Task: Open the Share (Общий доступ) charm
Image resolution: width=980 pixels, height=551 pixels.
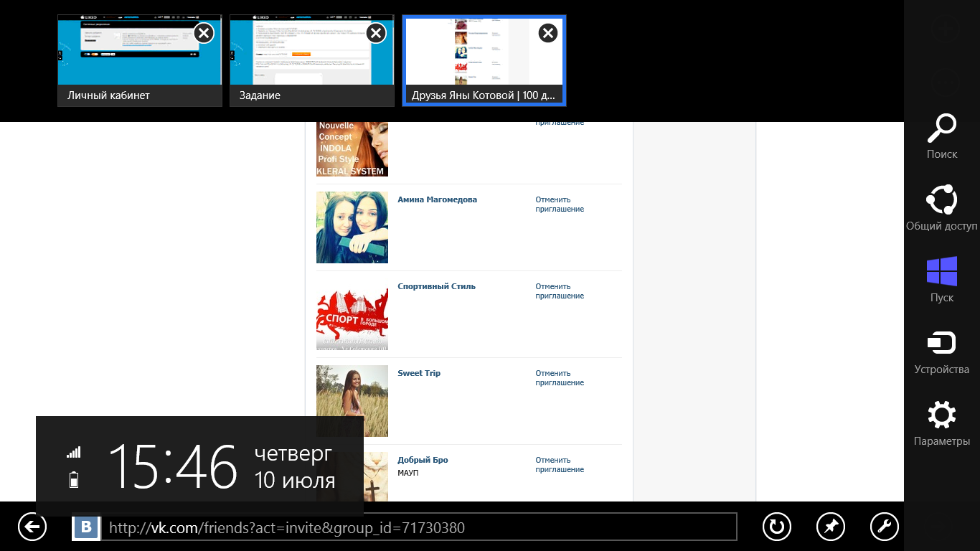Action: 941,208
